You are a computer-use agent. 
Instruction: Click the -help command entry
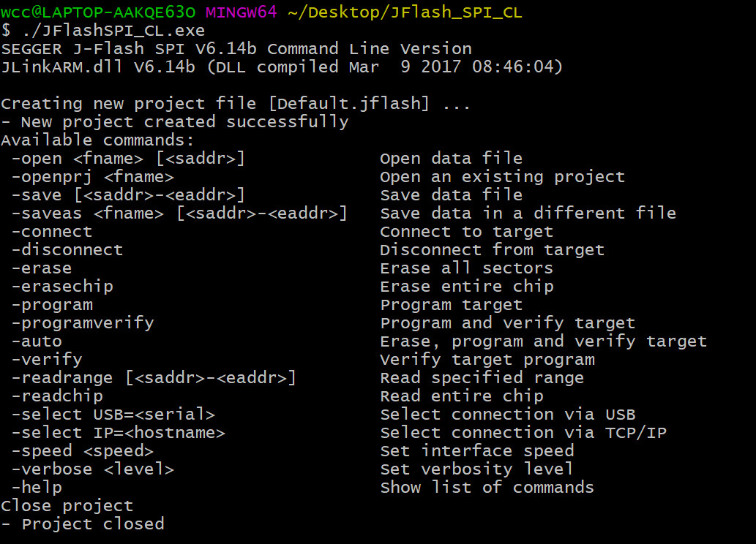coord(37,488)
